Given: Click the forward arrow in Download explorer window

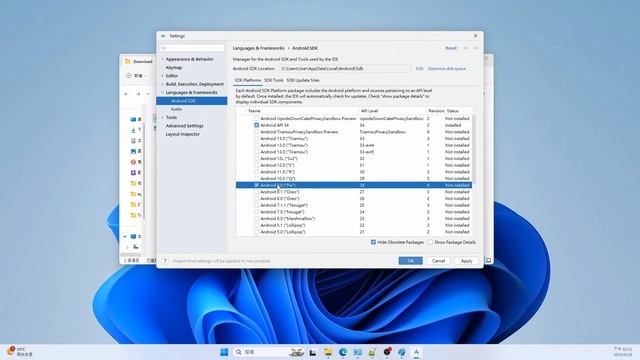Looking at the screenshot, I should (138, 94).
